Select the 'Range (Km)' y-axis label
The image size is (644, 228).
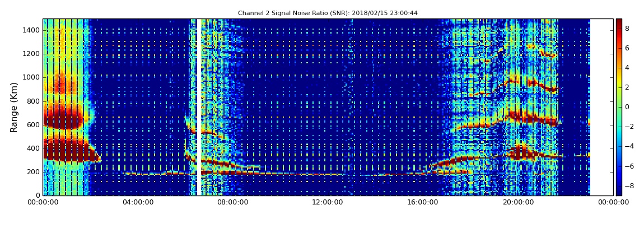pos(14,107)
